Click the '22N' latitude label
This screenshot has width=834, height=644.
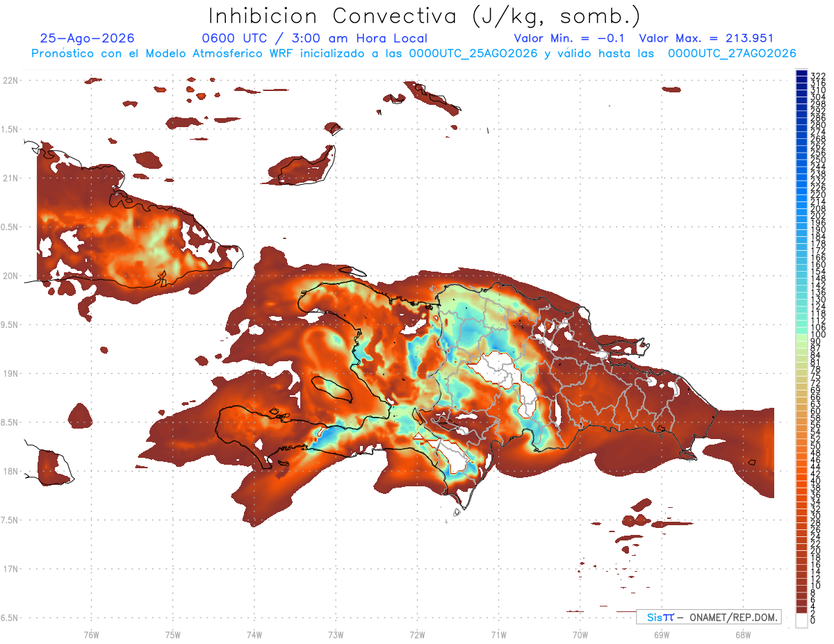pos(10,81)
